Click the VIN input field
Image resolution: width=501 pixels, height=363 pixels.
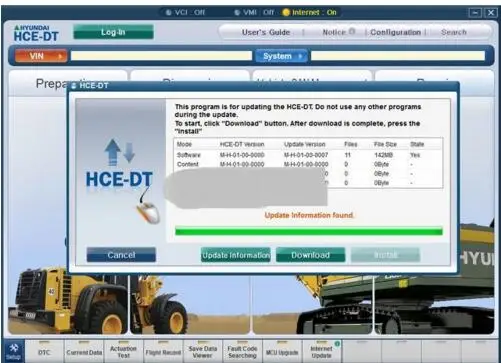point(161,56)
